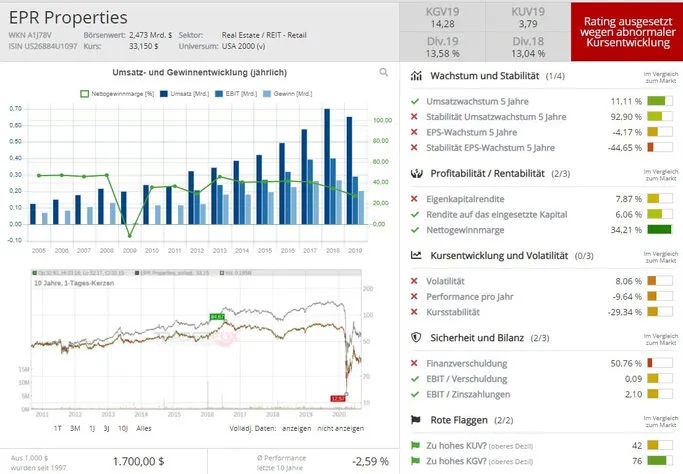
Task: Click the Rote Flaggen black flag icon
Action: pyautogui.click(x=416, y=420)
